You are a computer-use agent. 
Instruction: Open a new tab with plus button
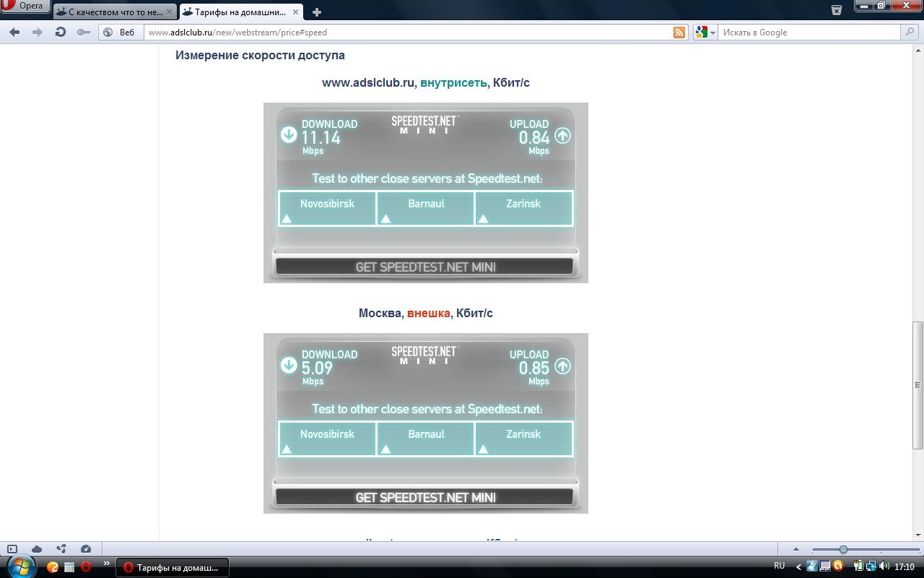pyautogui.click(x=316, y=12)
